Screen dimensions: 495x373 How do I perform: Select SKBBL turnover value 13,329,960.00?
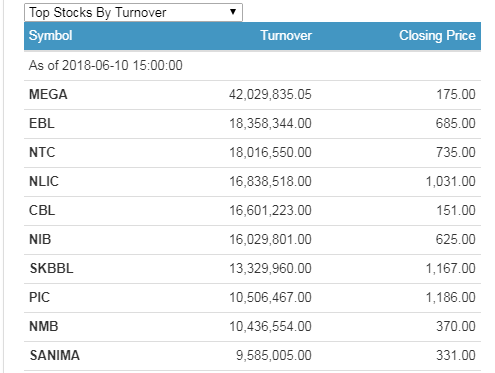point(270,268)
